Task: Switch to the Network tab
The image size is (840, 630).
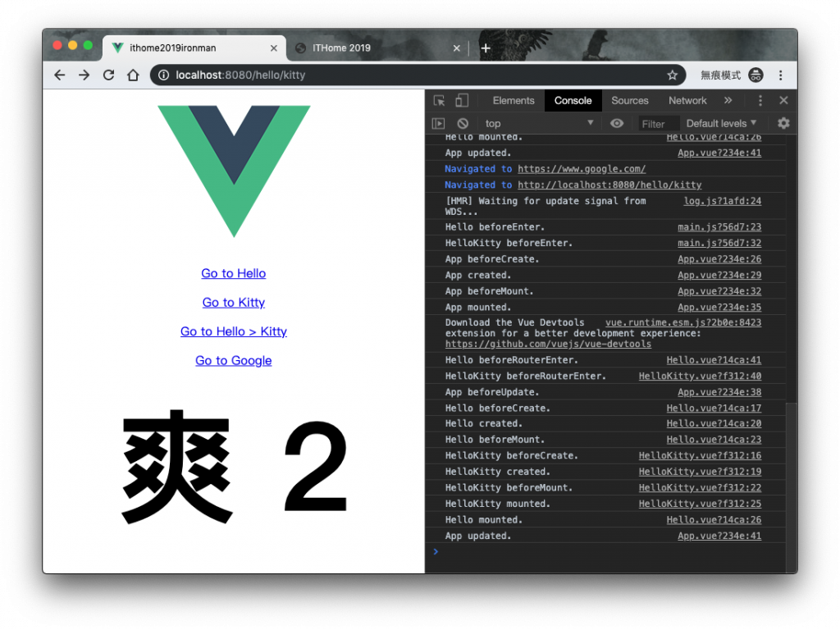Action: pos(687,101)
